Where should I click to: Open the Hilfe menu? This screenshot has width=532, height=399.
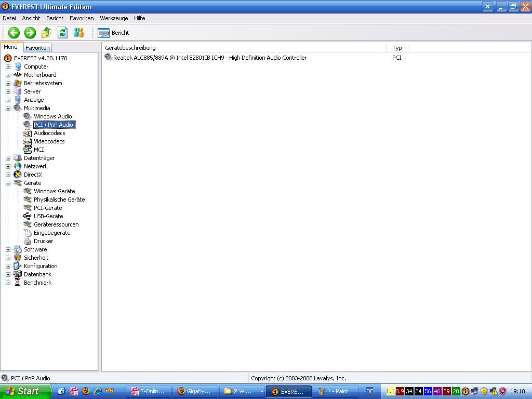point(139,18)
